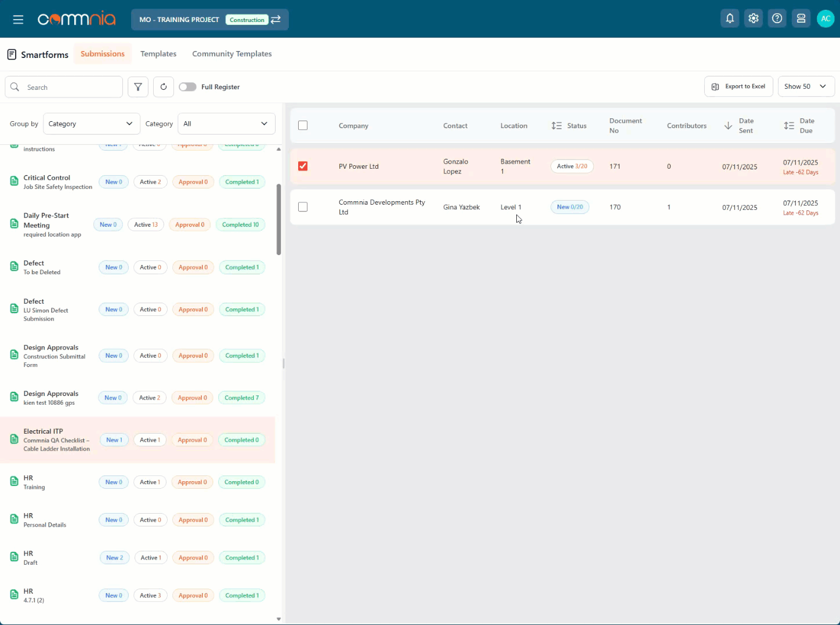The height and width of the screenshot is (625, 840).
Task: Click the Export to Excel button
Action: (x=738, y=86)
